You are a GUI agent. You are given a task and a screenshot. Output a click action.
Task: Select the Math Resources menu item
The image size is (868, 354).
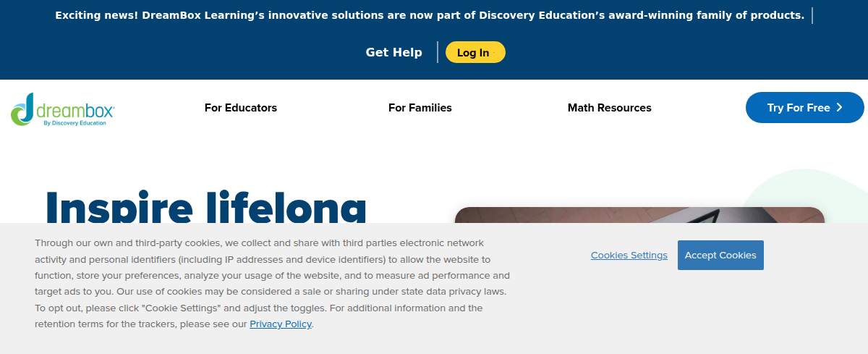coord(610,108)
